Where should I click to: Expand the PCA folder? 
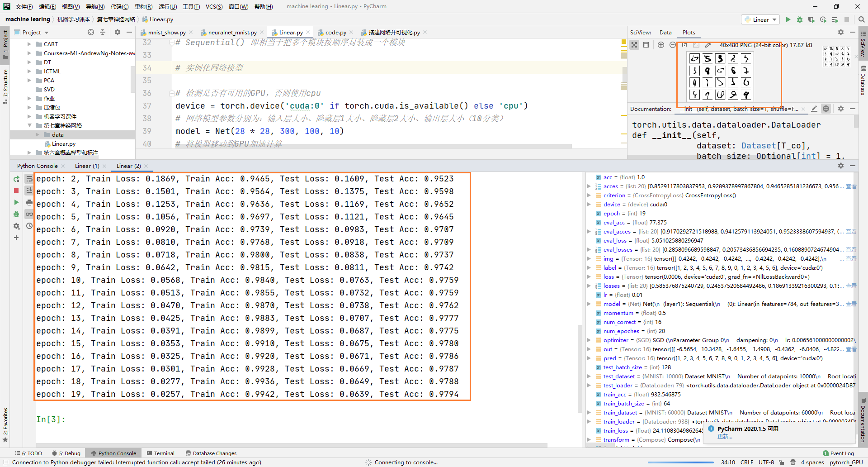coord(29,80)
